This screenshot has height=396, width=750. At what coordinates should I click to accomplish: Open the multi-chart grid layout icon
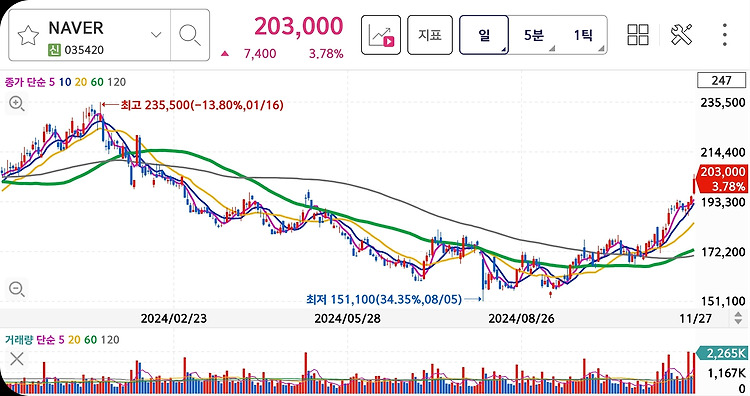tap(638, 34)
